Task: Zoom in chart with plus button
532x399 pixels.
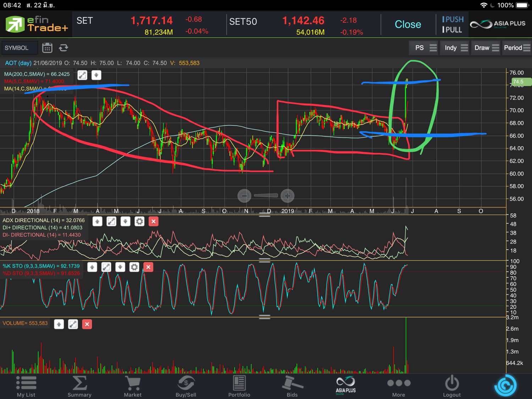Action: (287, 195)
